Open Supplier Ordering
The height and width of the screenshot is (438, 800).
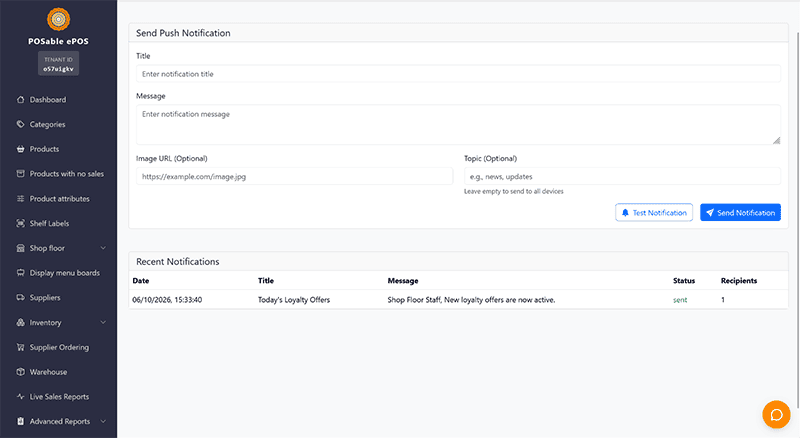pos(58,347)
